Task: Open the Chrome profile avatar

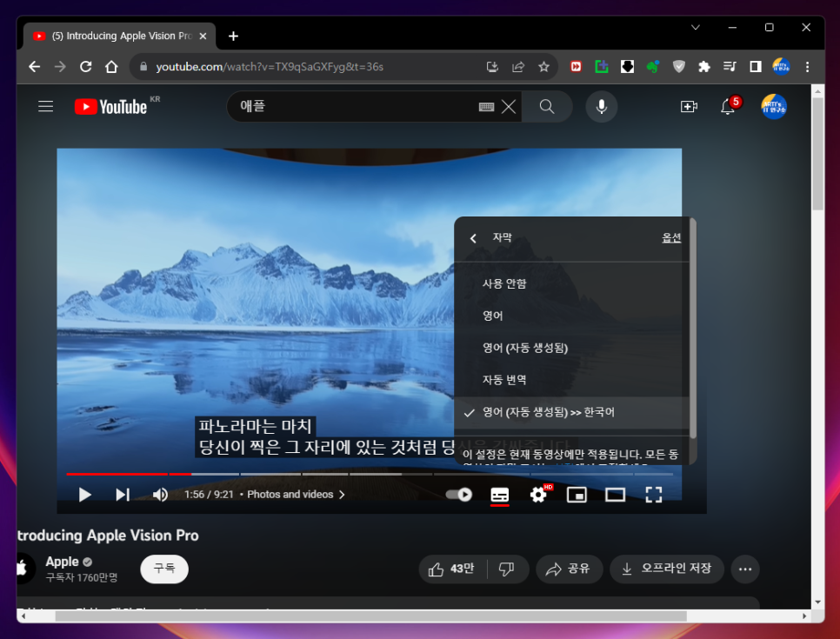Action: pyautogui.click(x=781, y=66)
